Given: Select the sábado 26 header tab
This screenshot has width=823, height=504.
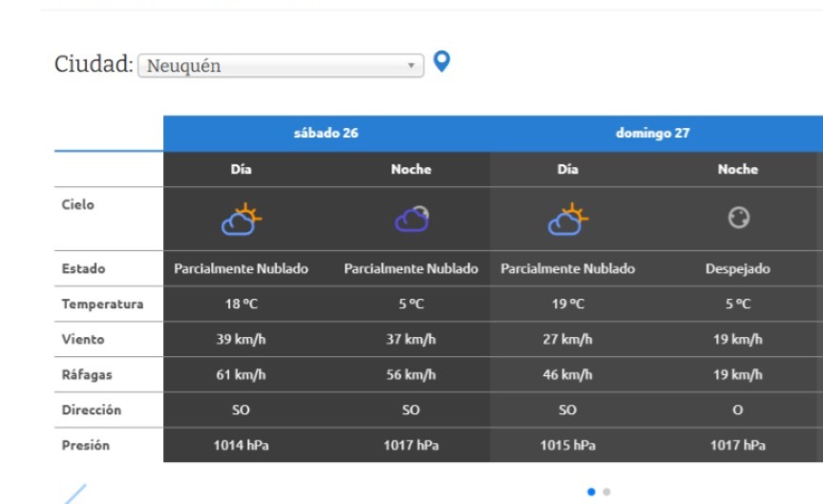Looking at the screenshot, I should 327,134.
